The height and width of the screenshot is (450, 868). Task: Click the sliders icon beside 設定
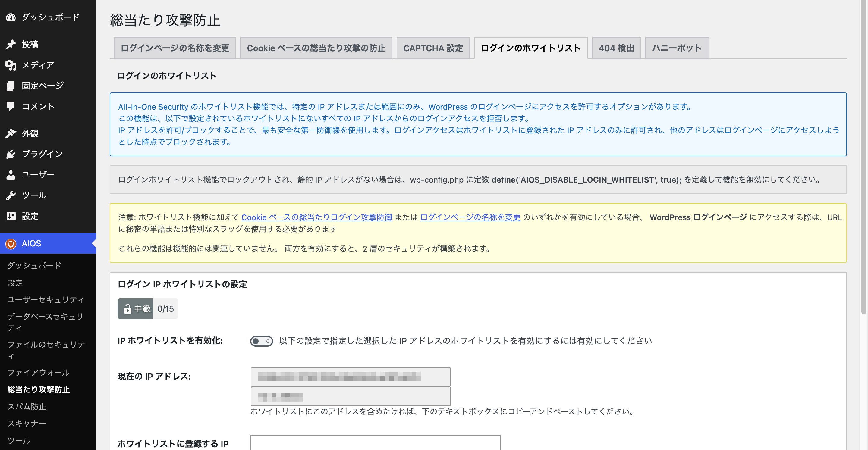coord(11,216)
